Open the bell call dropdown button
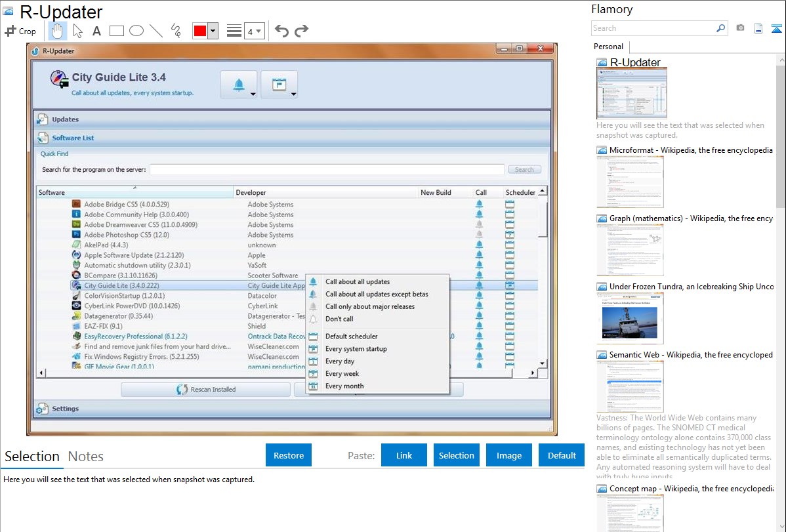The width and height of the screenshot is (786, 532). [239, 84]
